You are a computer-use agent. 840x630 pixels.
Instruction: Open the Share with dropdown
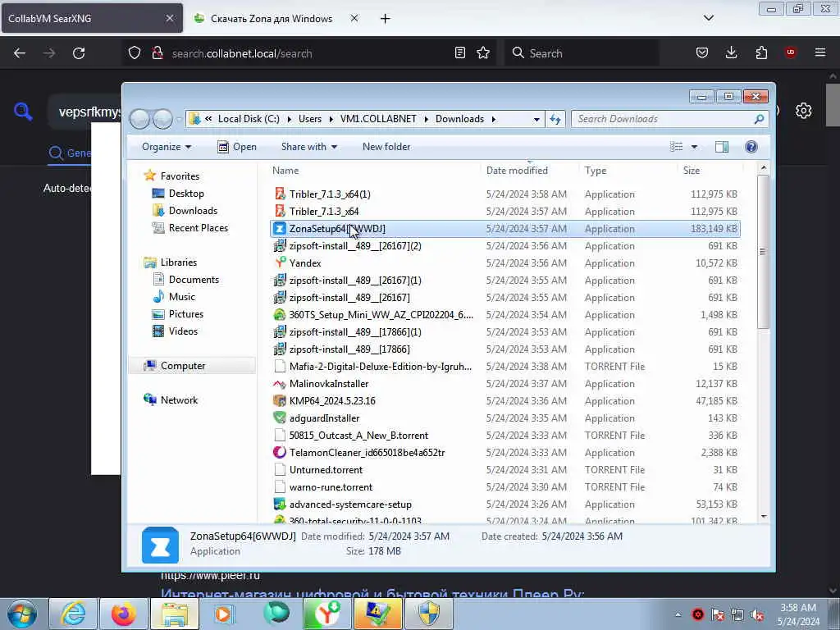[309, 147]
